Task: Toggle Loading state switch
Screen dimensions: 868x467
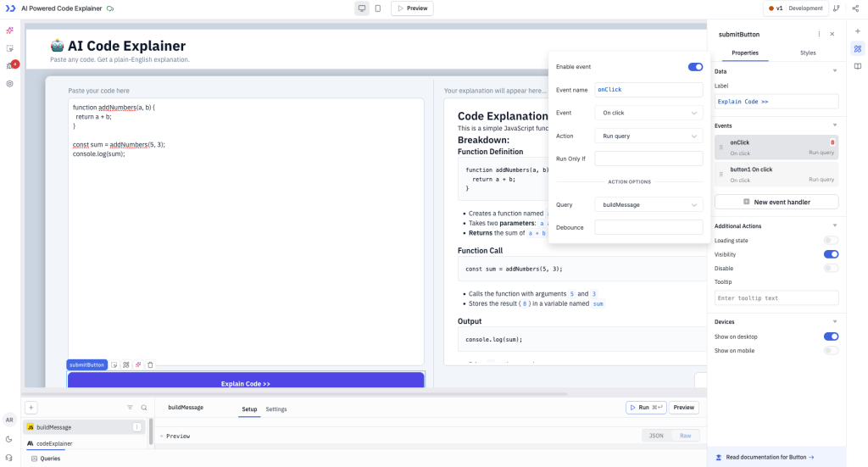Action: pos(831,241)
